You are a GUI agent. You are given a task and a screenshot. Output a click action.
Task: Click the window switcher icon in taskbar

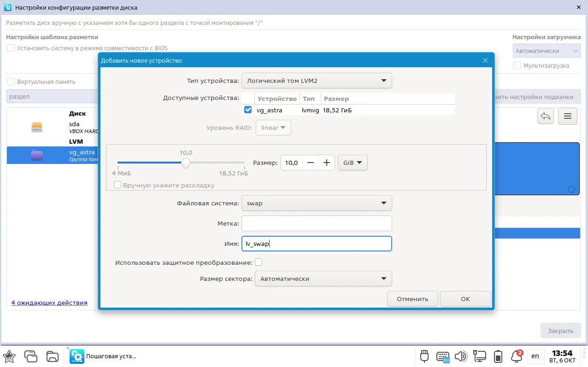point(31,356)
